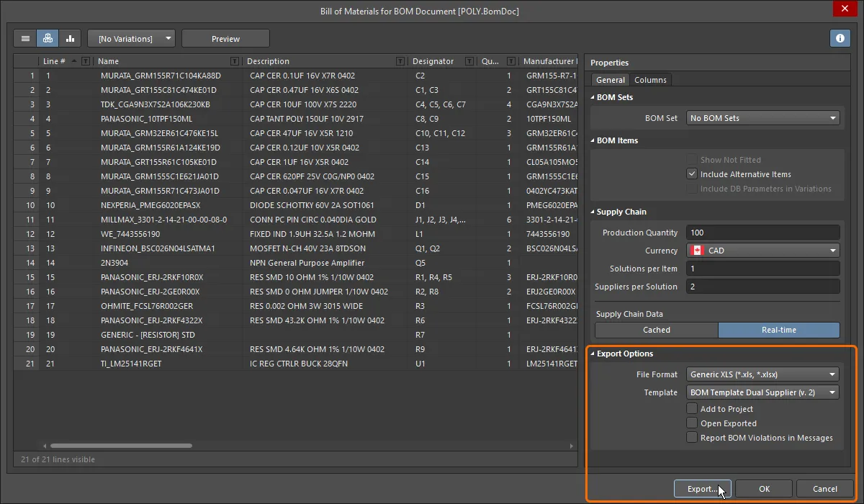The height and width of the screenshot is (504, 864).
Task: Collapse the BOM Items section
Action: 593,140
